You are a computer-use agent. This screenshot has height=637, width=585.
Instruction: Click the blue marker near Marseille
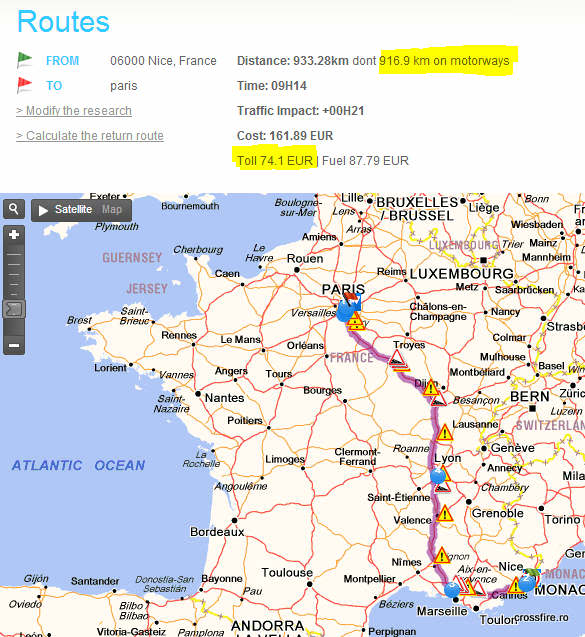tap(452, 589)
